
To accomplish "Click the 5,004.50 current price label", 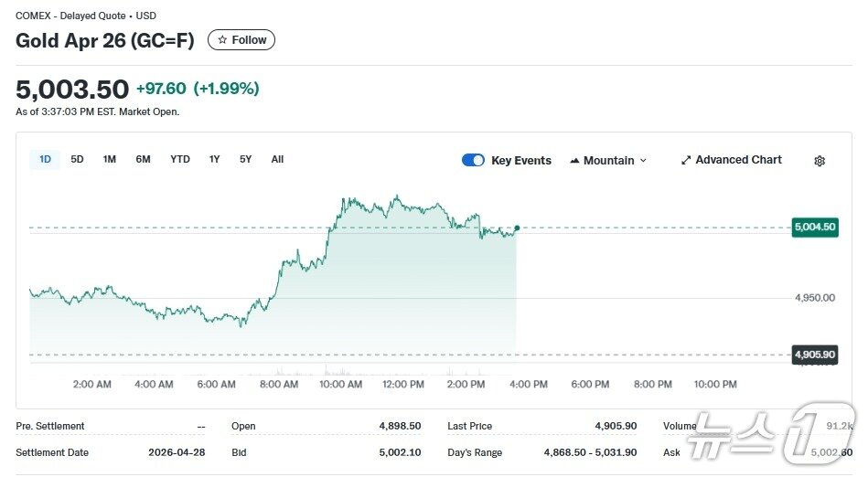I will coord(814,228).
